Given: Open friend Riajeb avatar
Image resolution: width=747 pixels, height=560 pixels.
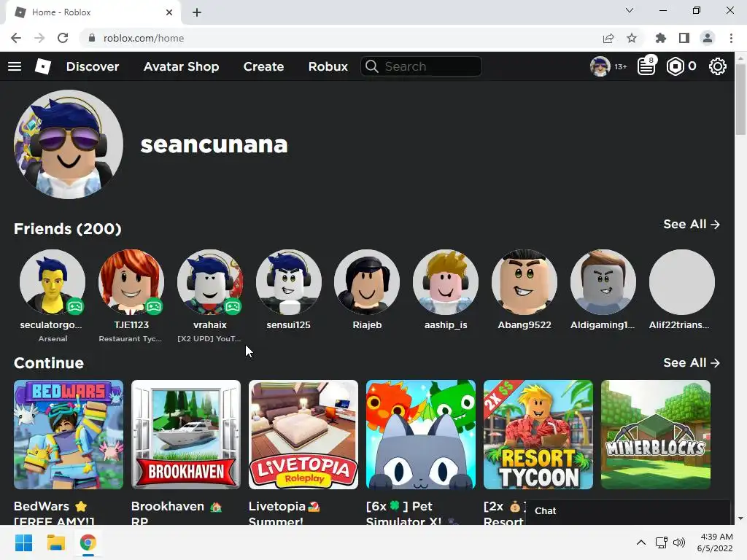Looking at the screenshot, I should [368, 282].
